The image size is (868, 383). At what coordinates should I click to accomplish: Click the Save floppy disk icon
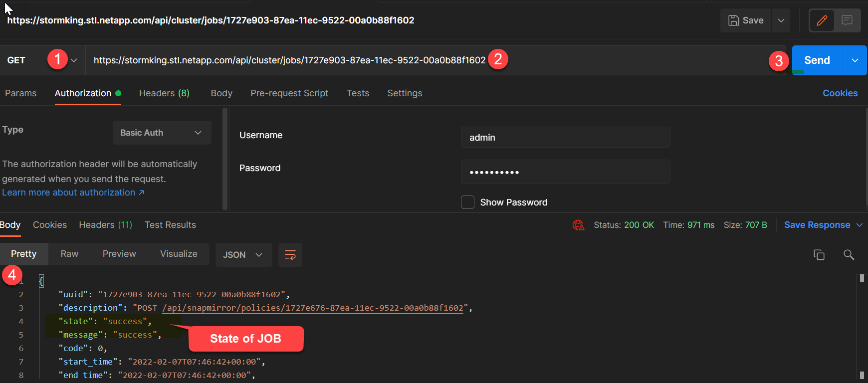coord(734,20)
